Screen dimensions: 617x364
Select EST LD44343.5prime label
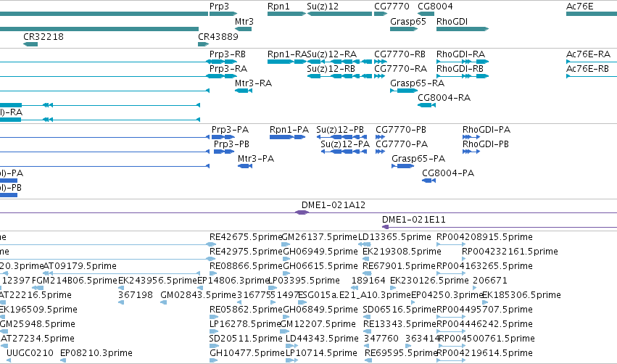point(322,339)
